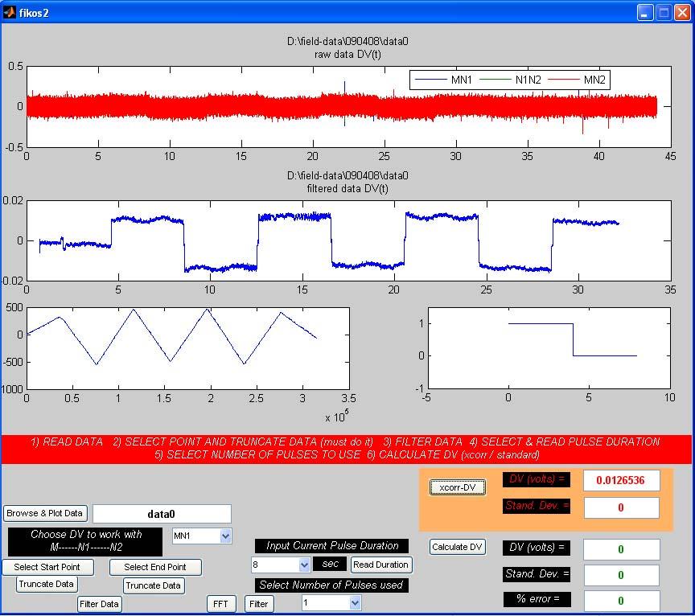Click the Read Duration button
695x616 pixels.
click(x=380, y=565)
